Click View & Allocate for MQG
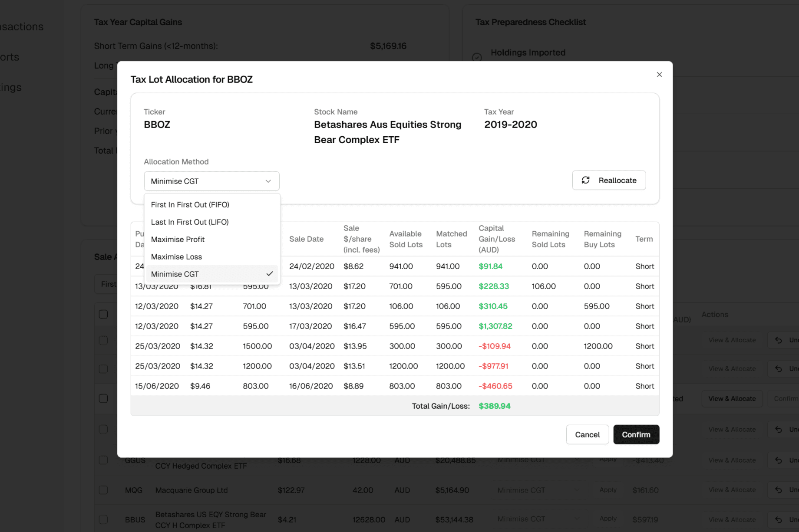This screenshot has width=799, height=532. pyautogui.click(x=732, y=490)
